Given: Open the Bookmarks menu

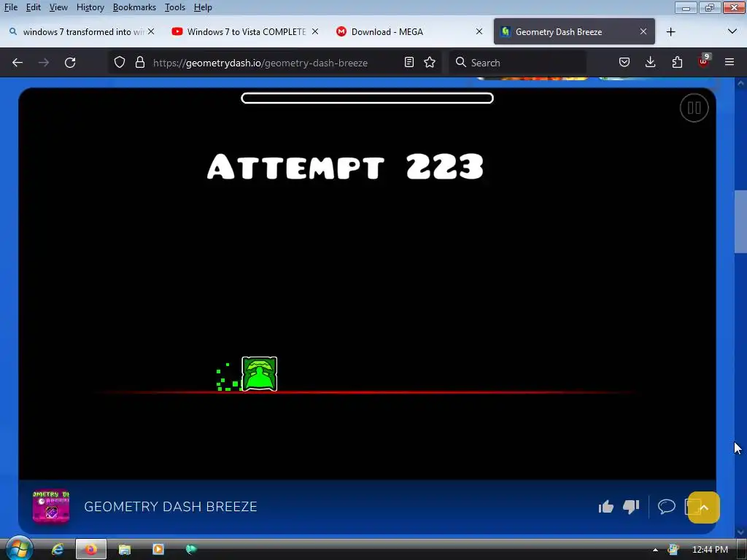Looking at the screenshot, I should [x=134, y=7].
